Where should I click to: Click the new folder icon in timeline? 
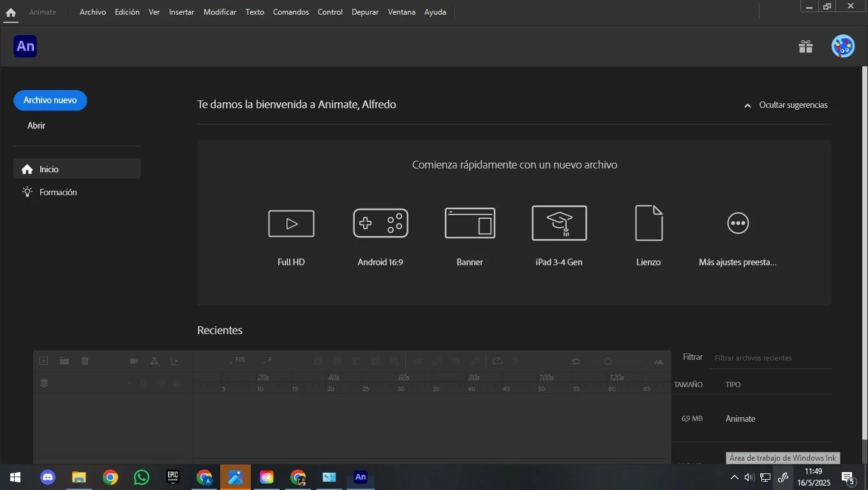[64, 361]
